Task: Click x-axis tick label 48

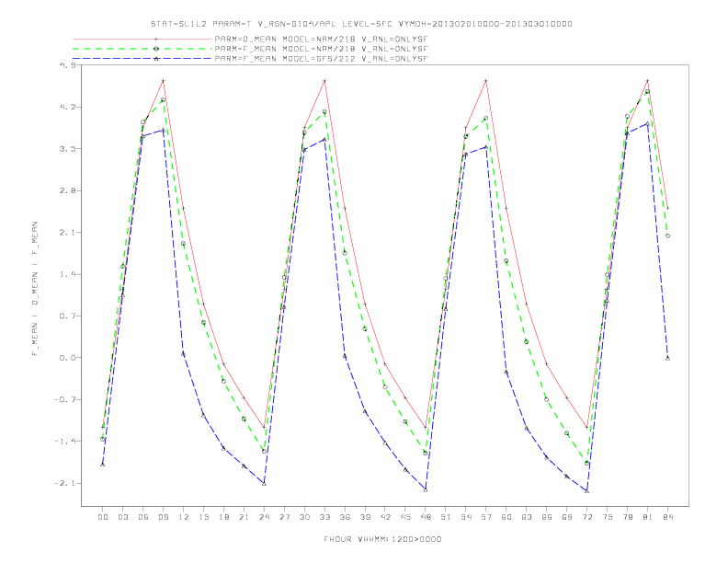Action: (x=426, y=517)
